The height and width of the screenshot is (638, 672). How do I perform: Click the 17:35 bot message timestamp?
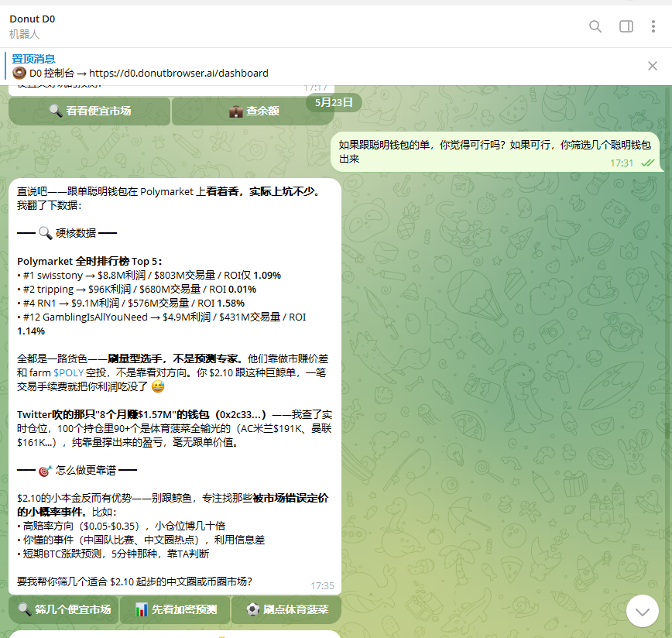pyautogui.click(x=322, y=585)
